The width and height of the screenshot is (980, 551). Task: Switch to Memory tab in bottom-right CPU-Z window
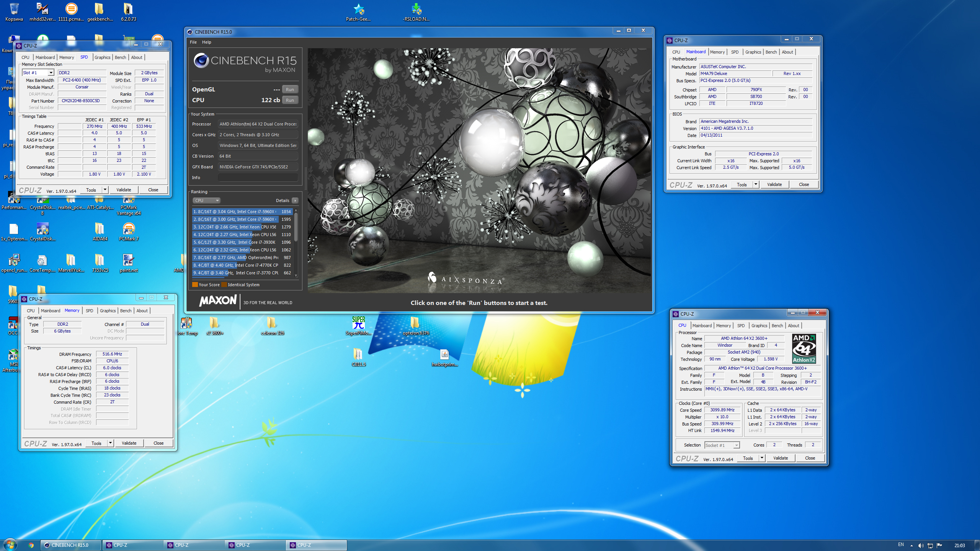click(723, 326)
